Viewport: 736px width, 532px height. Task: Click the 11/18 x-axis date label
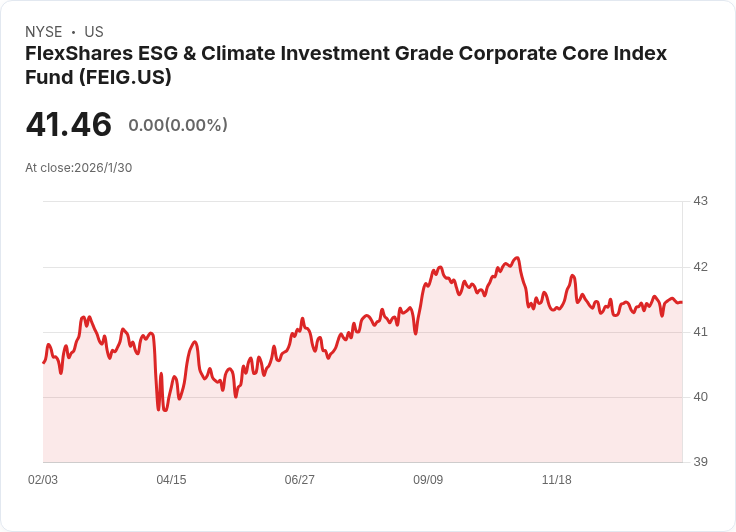(557, 479)
